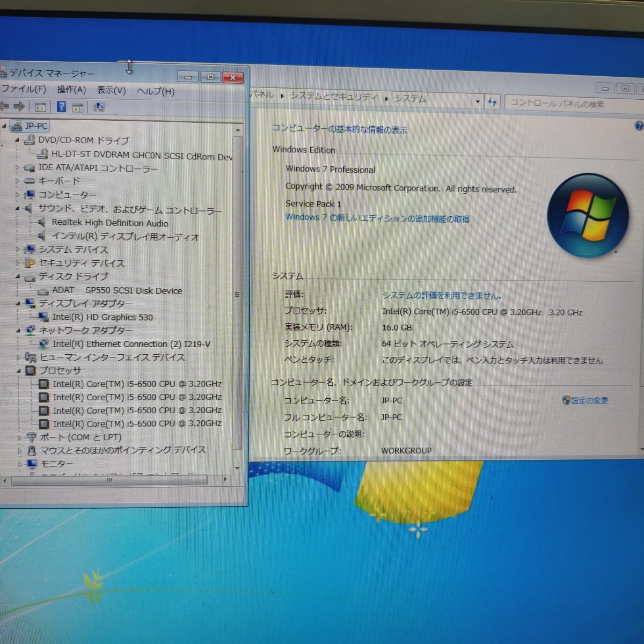This screenshot has width=644, height=644.
Task: Expand the システム デバイス node
Action: (18, 250)
